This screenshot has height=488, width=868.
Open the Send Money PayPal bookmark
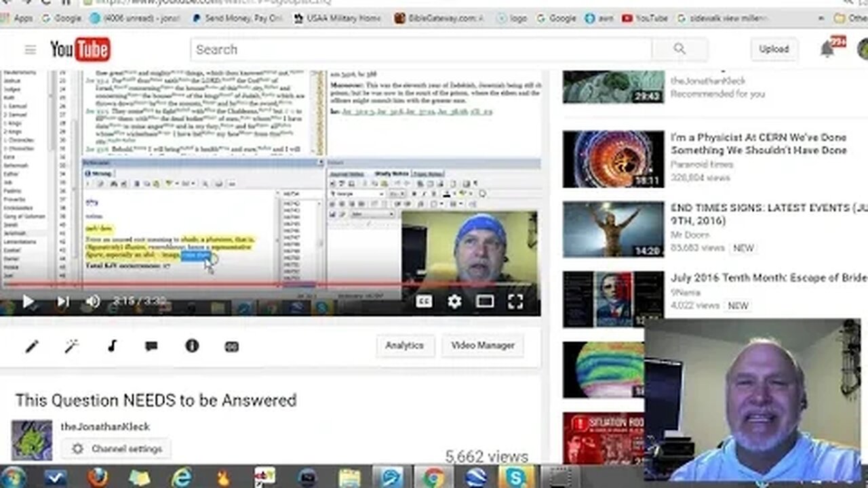[x=237, y=18]
